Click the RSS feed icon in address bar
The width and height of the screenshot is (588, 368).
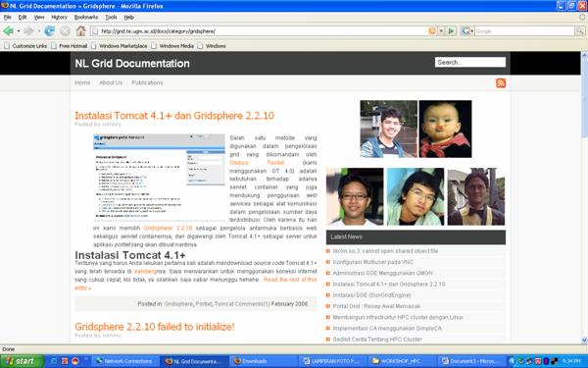(x=432, y=31)
